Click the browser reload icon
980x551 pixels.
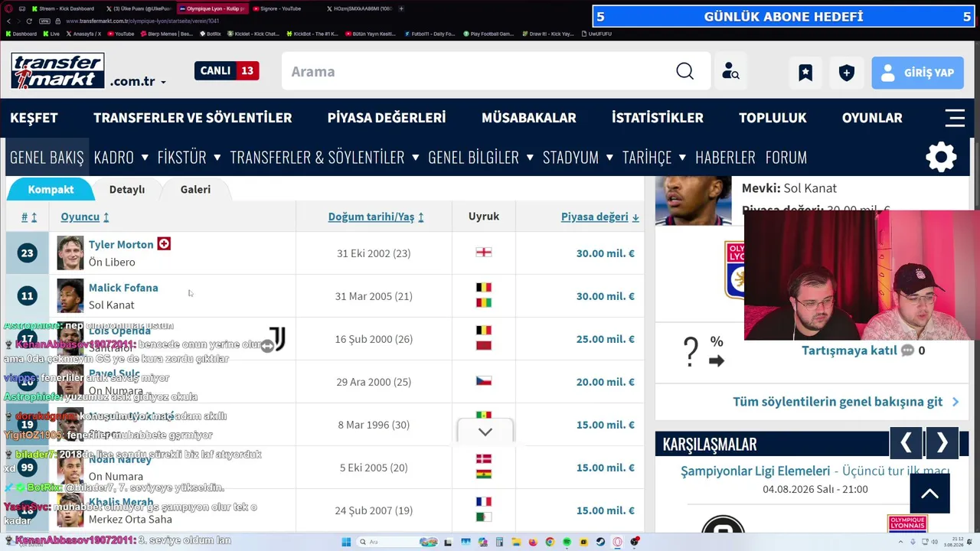point(29,21)
